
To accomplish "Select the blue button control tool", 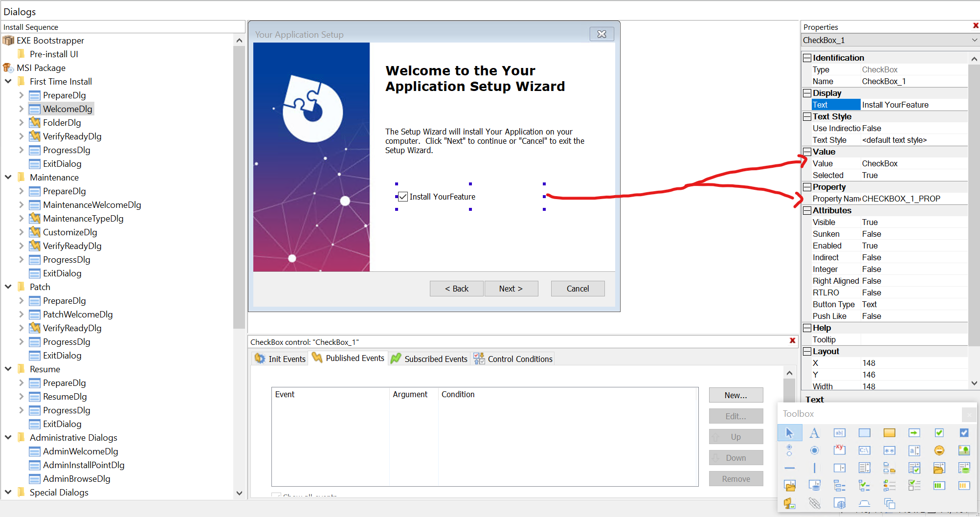I will (865, 433).
